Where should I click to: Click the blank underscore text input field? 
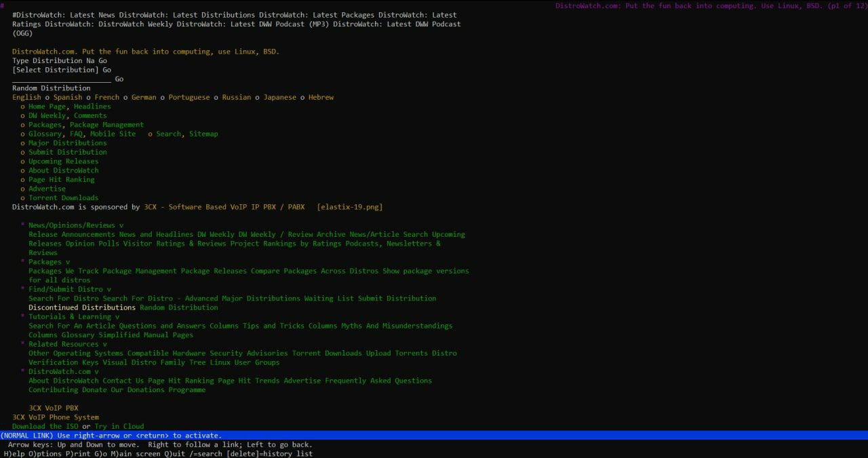tap(62, 79)
